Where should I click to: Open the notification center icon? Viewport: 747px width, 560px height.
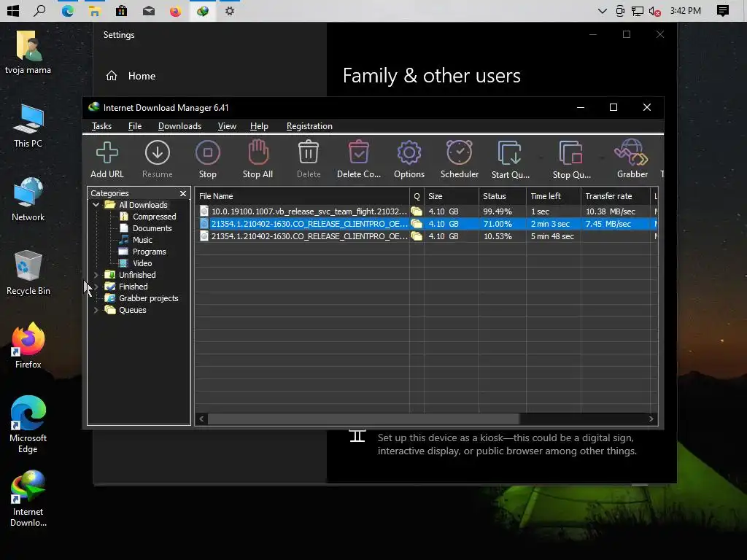[723, 10]
